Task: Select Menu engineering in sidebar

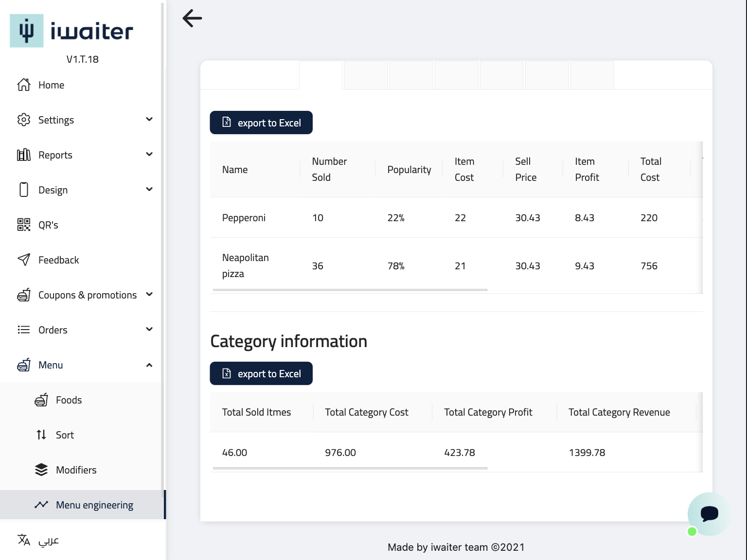Action: tap(94, 505)
